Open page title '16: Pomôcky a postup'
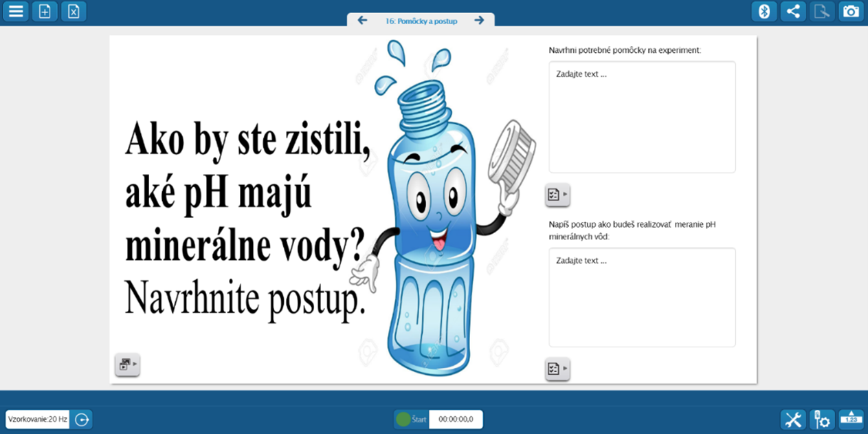Viewport: 868px width, 434px height. point(421,21)
